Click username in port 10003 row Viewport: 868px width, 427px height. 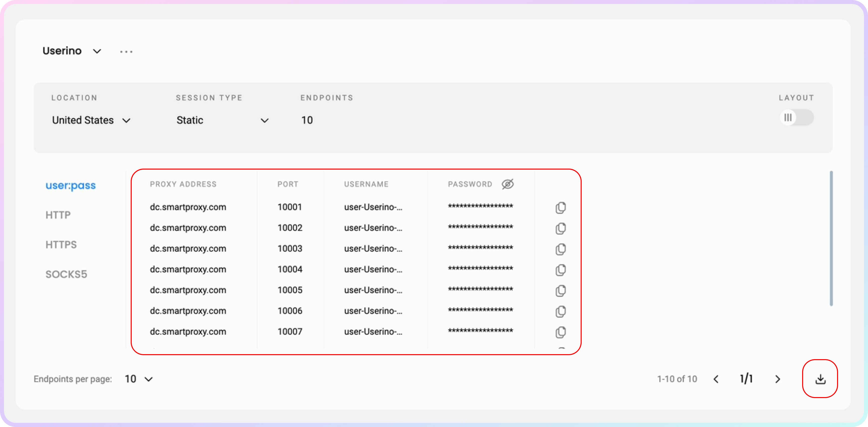[373, 249]
